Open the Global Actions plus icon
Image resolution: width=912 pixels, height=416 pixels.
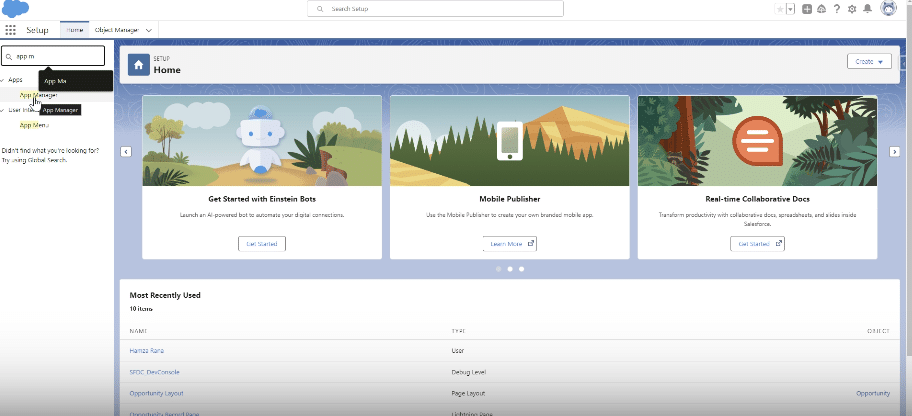pyautogui.click(x=807, y=9)
